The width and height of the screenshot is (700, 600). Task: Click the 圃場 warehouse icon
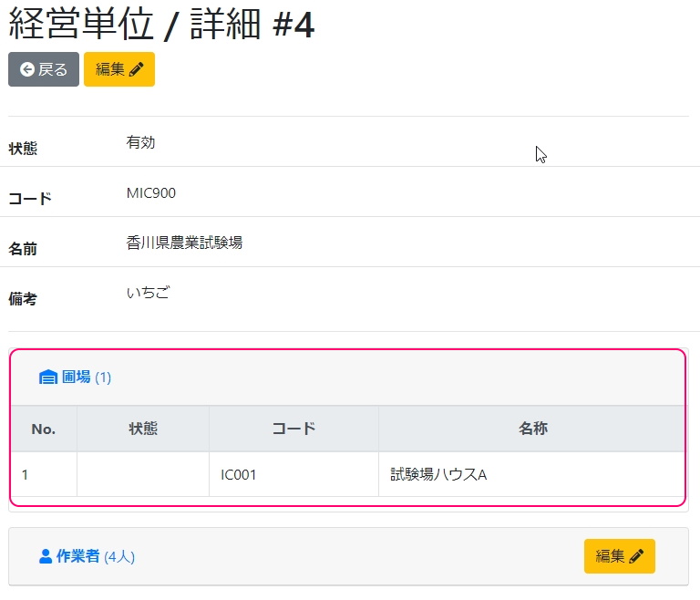(x=48, y=378)
